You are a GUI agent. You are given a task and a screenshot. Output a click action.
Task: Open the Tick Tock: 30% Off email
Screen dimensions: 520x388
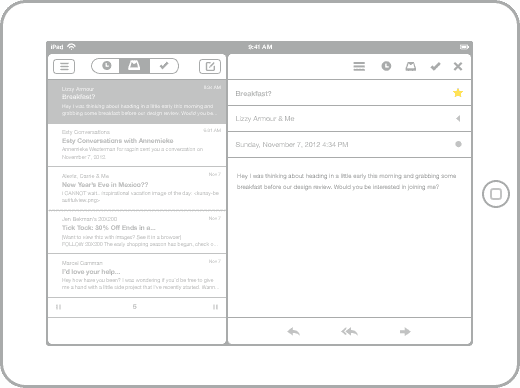pos(137,232)
